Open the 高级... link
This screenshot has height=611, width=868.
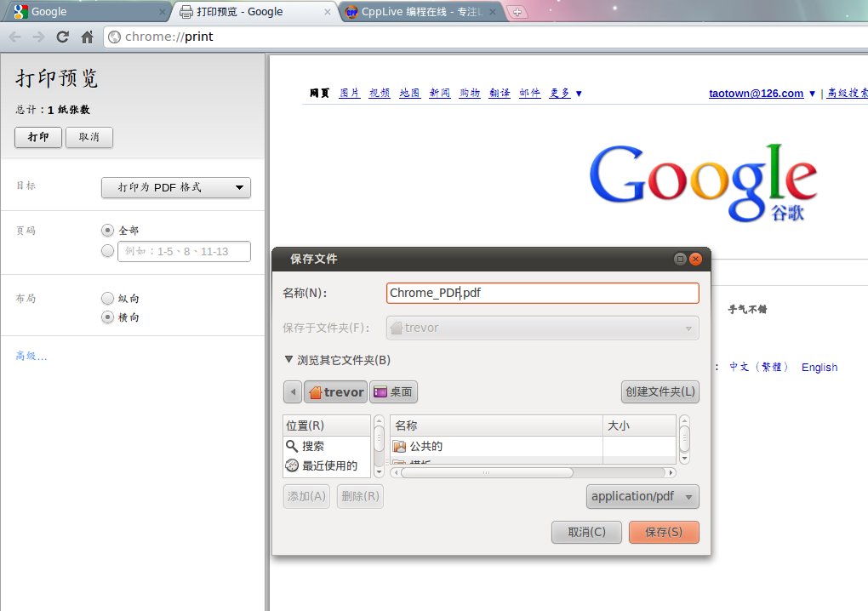click(x=31, y=356)
